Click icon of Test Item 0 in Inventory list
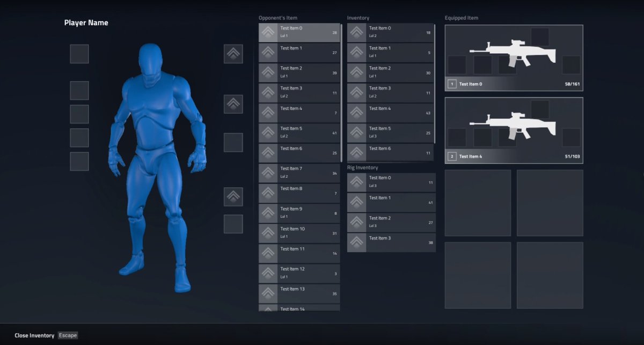This screenshot has width=644, height=345. pos(356,33)
